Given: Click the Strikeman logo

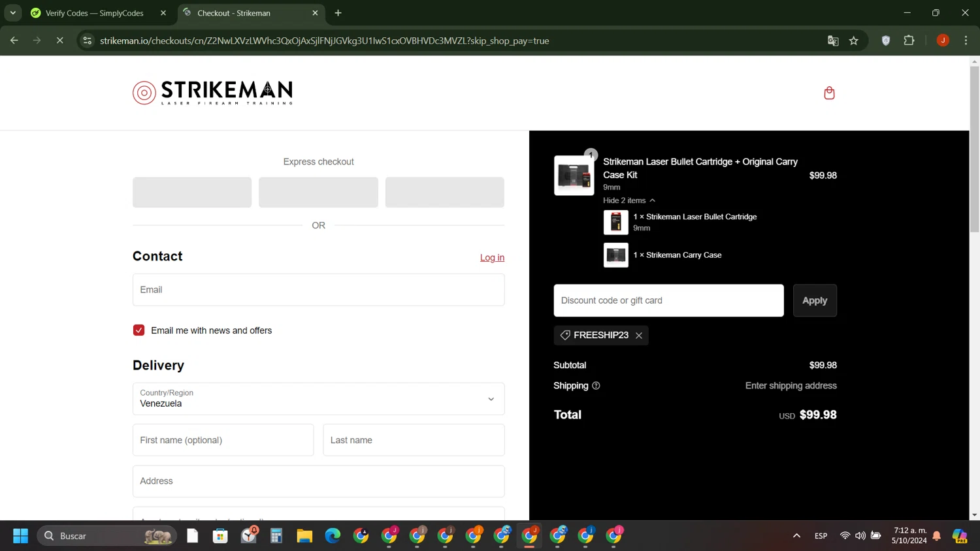Looking at the screenshot, I should tap(212, 93).
